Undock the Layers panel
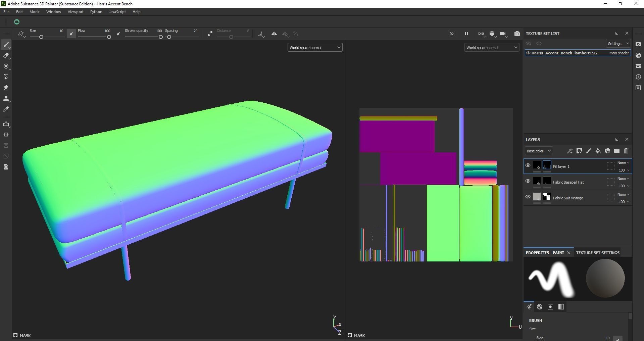644x341 pixels. tap(616, 139)
